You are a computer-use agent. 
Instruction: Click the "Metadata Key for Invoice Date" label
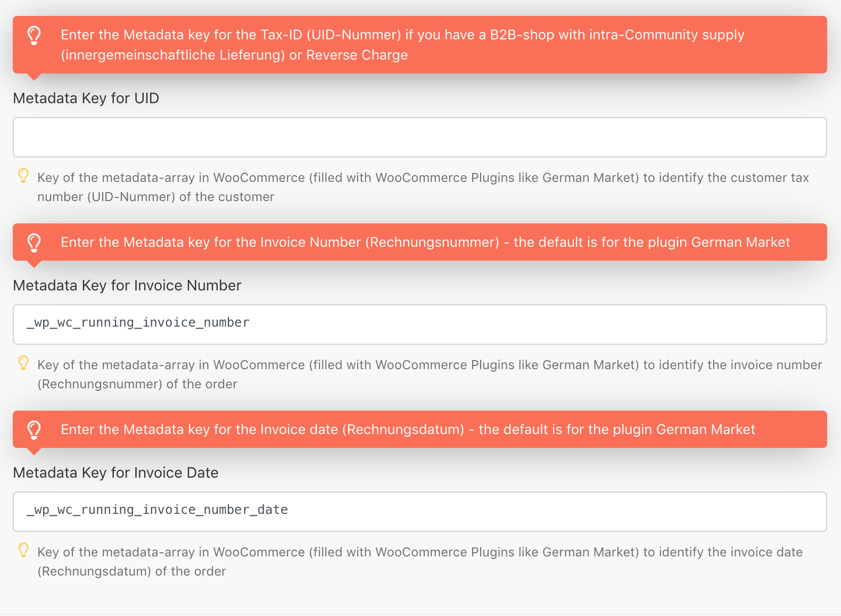116,473
